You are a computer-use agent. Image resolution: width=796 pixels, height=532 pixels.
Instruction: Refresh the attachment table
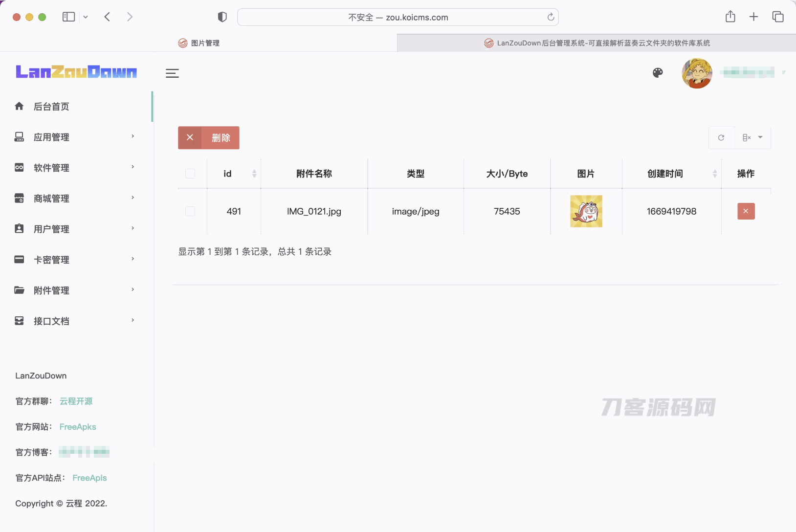721,137
